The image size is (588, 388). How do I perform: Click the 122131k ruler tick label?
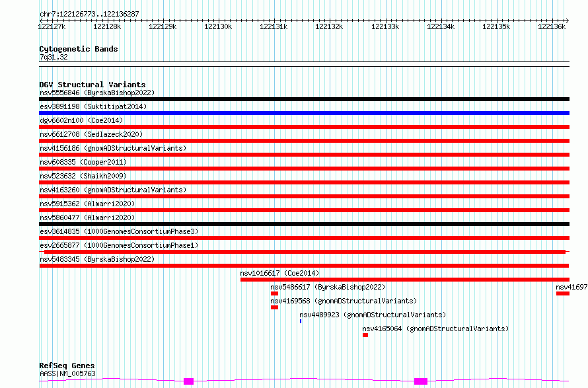[x=274, y=26]
